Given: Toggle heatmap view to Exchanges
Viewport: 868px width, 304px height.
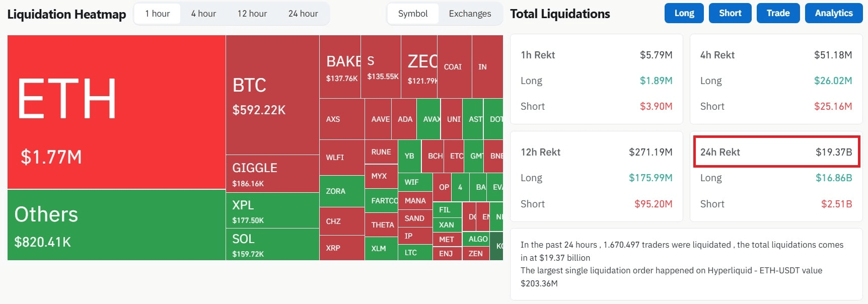Looking at the screenshot, I should pos(470,14).
